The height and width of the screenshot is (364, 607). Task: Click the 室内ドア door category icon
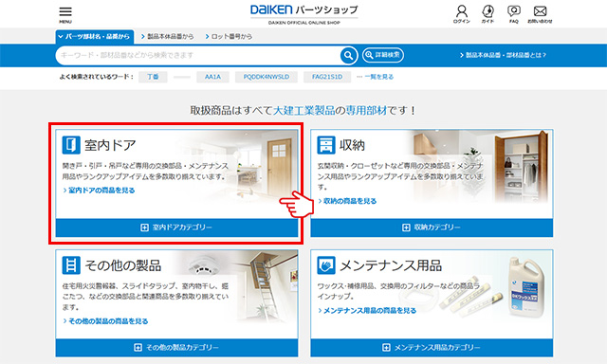coord(71,145)
